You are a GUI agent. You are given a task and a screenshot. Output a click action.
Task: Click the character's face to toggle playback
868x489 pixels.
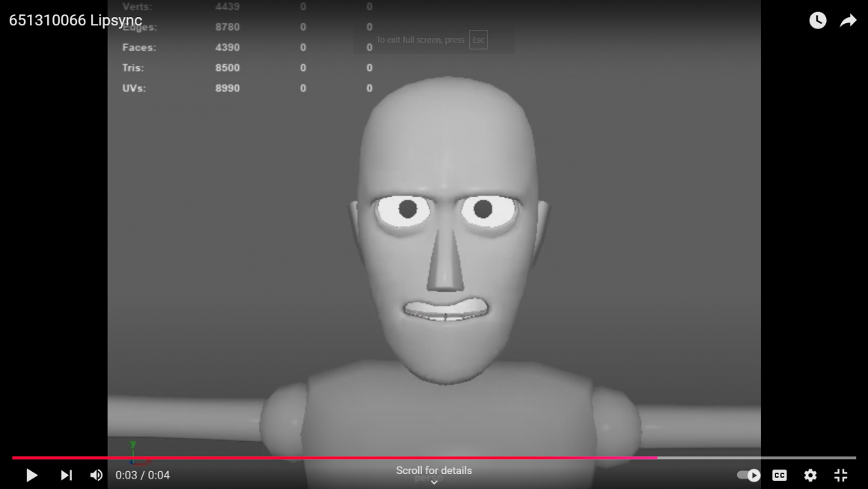(x=446, y=240)
